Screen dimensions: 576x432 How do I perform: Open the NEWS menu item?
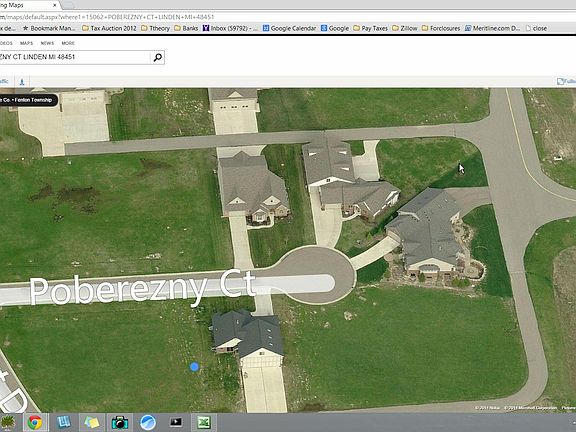[x=47, y=43]
